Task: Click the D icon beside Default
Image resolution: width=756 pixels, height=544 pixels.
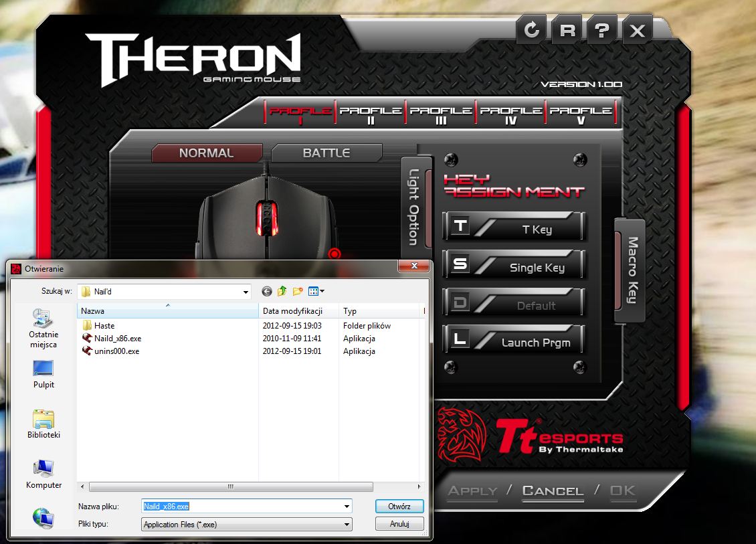Action: pyautogui.click(x=460, y=302)
